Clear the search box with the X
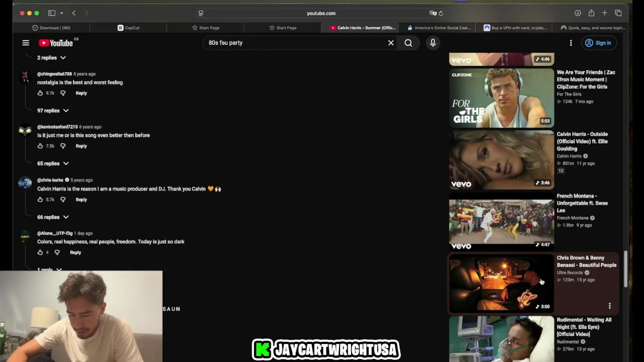This screenshot has width=644, height=362. click(x=391, y=43)
